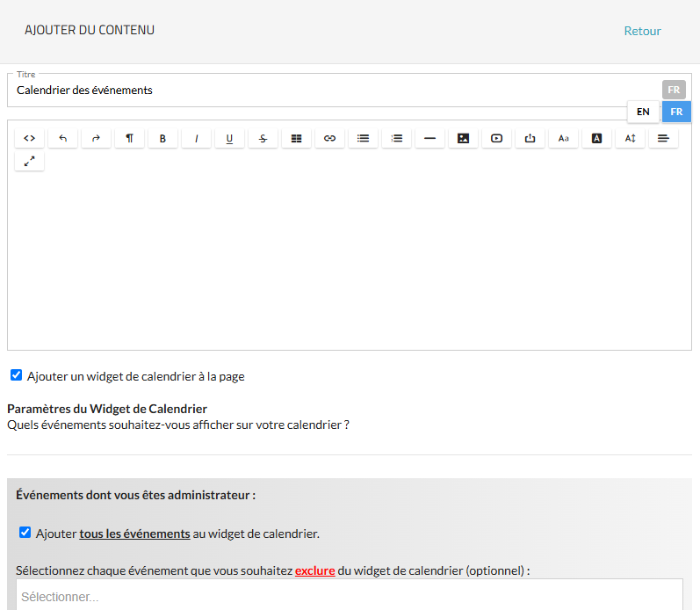Click the 'Retour' link
This screenshot has width=700, height=610.
(x=642, y=31)
